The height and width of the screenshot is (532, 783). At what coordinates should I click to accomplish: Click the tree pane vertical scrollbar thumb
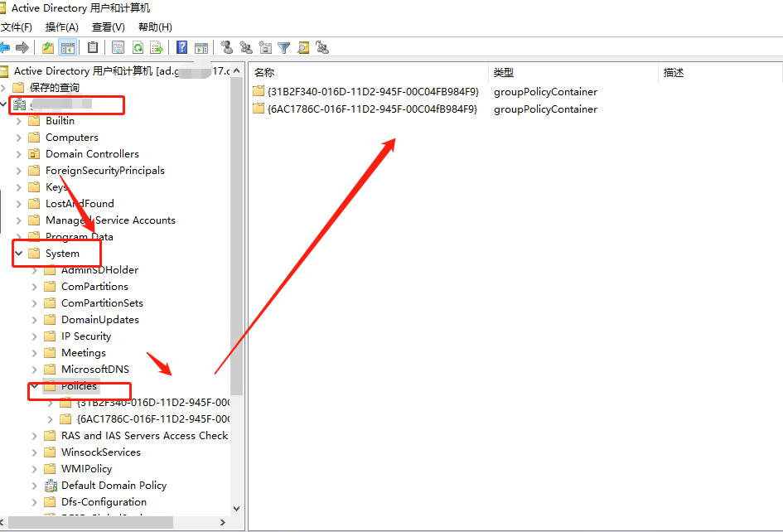click(237, 237)
